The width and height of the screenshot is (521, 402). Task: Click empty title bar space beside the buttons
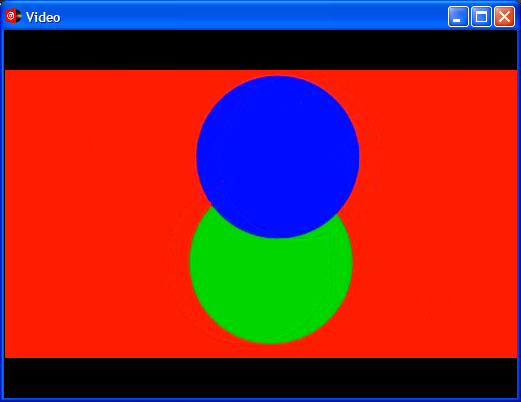tap(253, 16)
